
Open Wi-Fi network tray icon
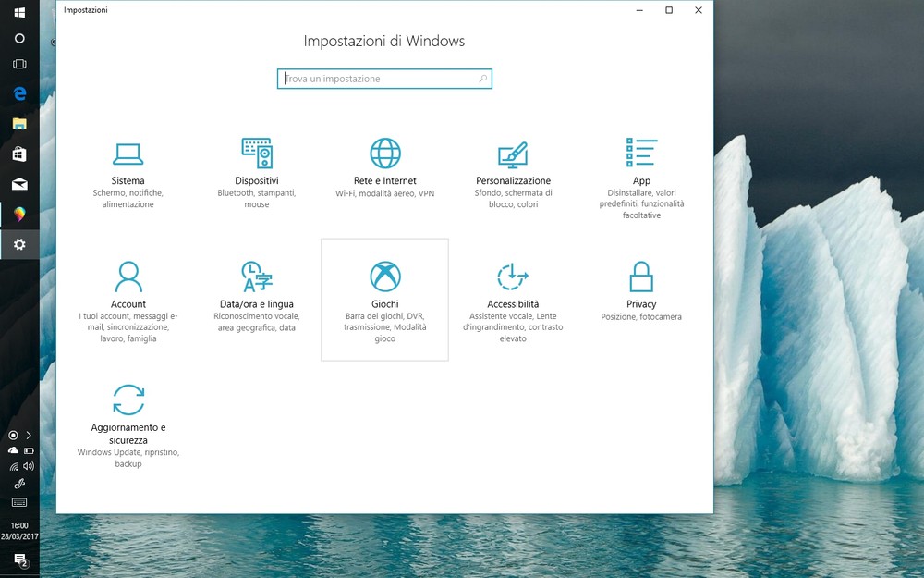(x=13, y=466)
